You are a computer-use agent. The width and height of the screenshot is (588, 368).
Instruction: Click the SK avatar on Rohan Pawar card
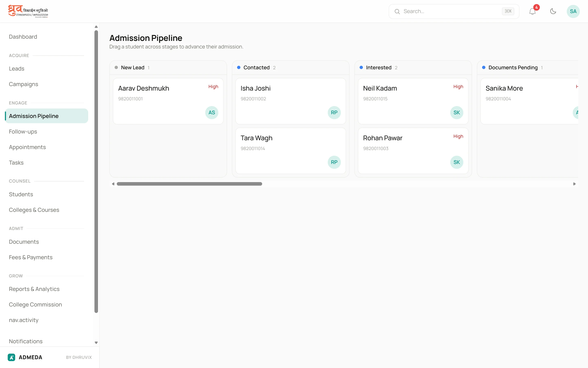[x=457, y=162]
